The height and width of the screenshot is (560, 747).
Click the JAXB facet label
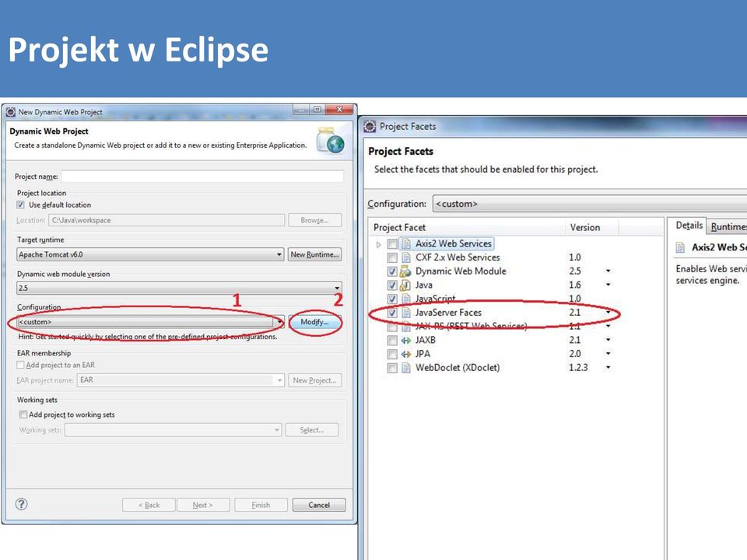click(x=425, y=341)
